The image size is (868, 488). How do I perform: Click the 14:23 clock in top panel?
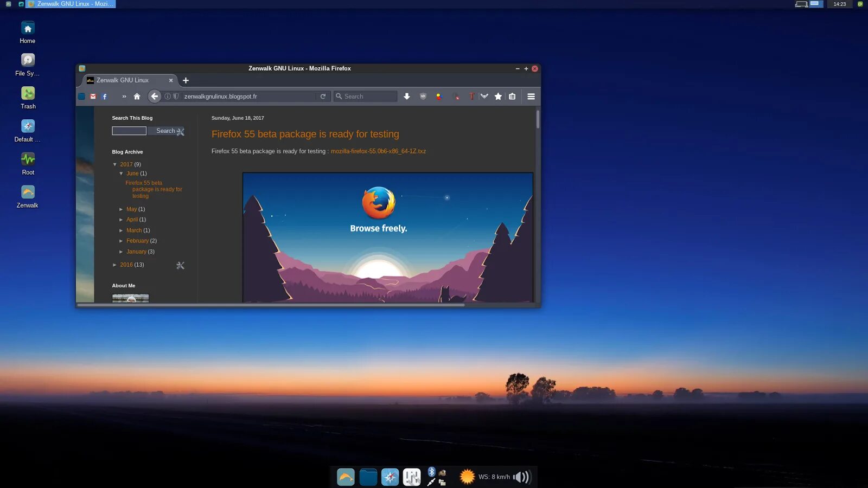coord(840,4)
